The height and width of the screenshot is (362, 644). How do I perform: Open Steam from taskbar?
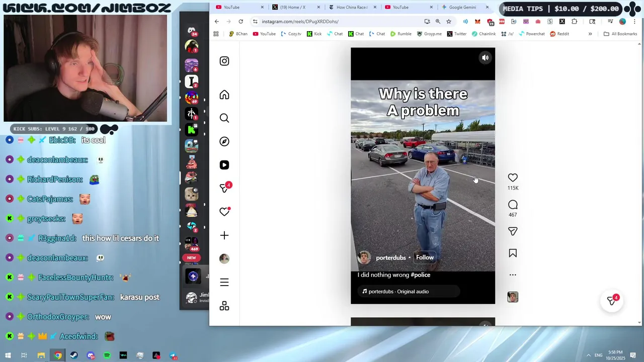coord(74,355)
